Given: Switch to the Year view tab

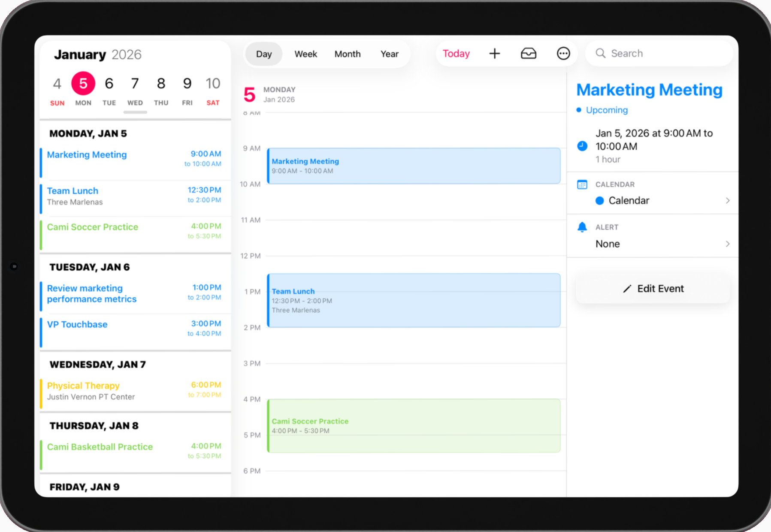Looking at the screenshot, I should [389, 53].
